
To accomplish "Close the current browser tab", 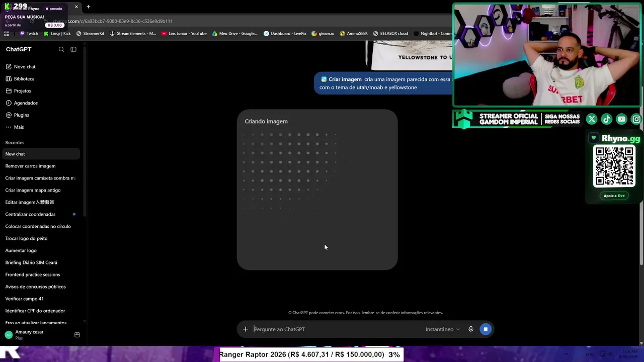I will tap(76, 7).
